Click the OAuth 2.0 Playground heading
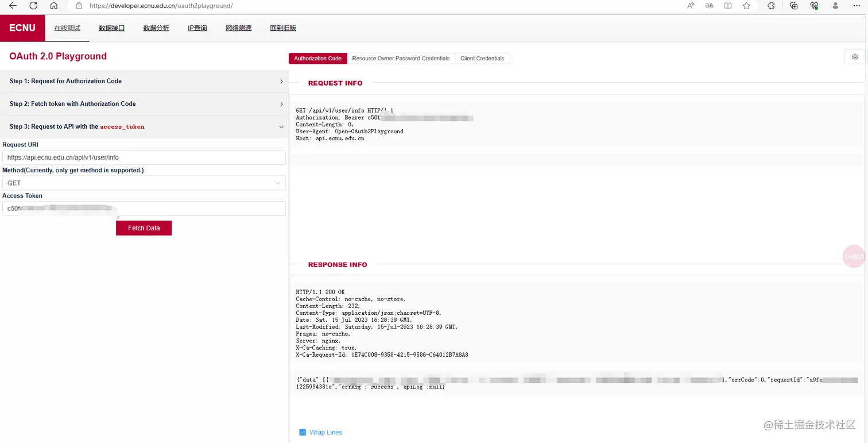This screenshot has width=868, height=443. pos(58,56)
